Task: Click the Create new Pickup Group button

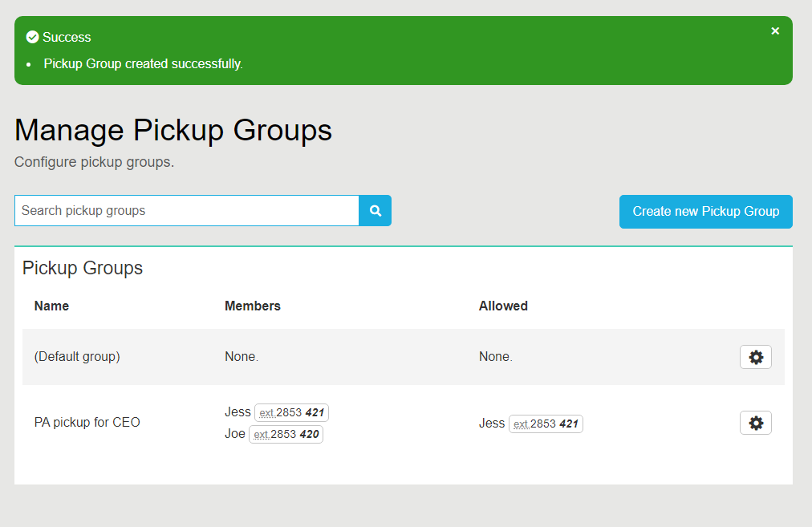Action: tap(705, 211)
